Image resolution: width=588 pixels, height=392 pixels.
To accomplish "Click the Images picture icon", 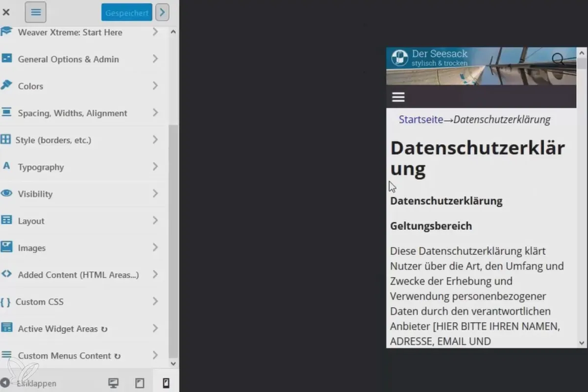I will coord(6,247).
